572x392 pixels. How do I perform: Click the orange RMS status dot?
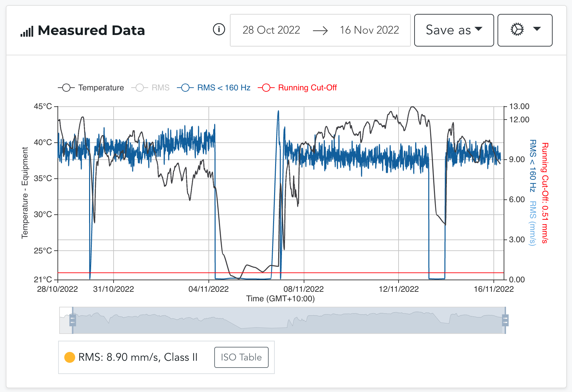pyautogui.click(x=70, y=357)
